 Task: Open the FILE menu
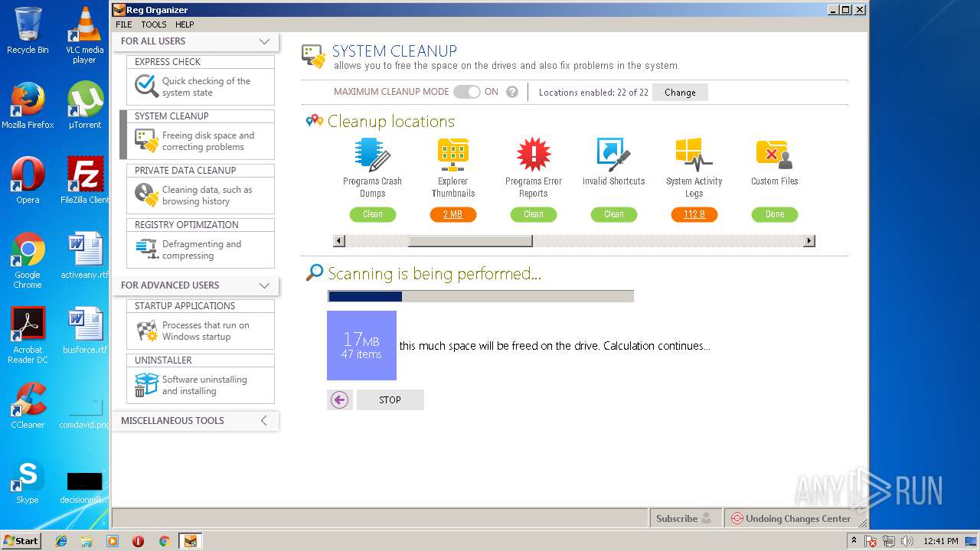[123, 24]
